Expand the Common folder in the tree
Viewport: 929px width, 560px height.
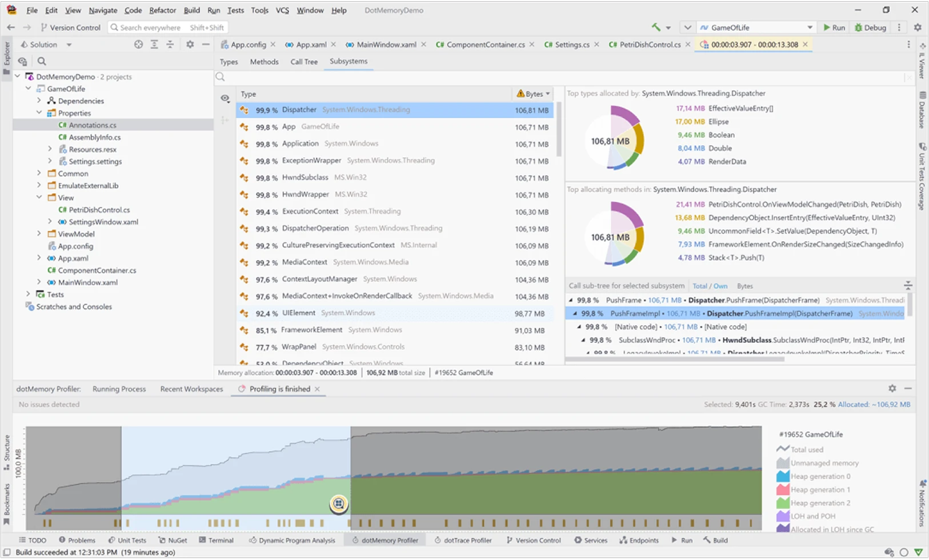click(x=39, y=173)
